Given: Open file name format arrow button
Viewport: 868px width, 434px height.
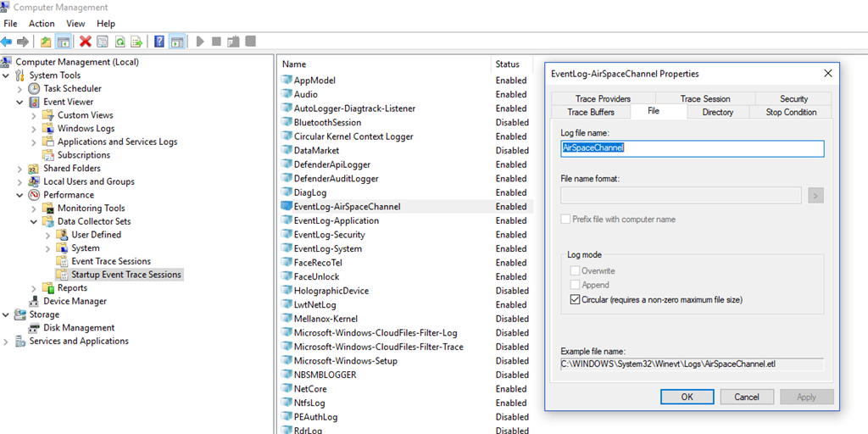Looking at the screenshot, I should click(x=815, y=195).
